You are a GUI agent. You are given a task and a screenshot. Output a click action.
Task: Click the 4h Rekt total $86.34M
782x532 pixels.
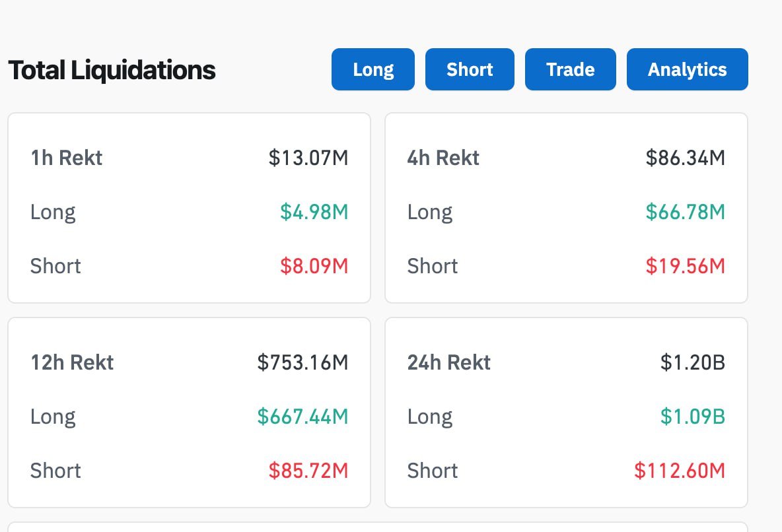pos(686,158)
